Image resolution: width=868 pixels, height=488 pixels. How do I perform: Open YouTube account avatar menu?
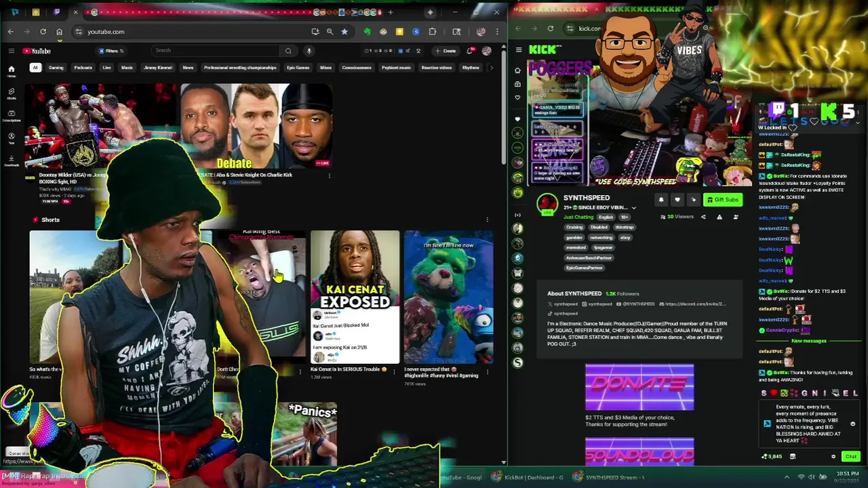[486, 51]
